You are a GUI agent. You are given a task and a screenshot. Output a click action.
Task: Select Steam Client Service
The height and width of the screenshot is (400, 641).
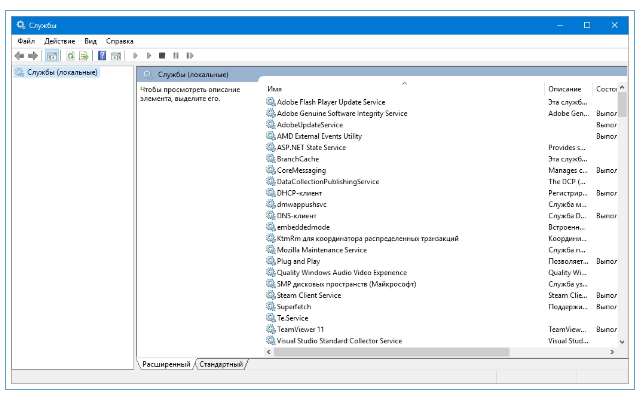(309, 295)
